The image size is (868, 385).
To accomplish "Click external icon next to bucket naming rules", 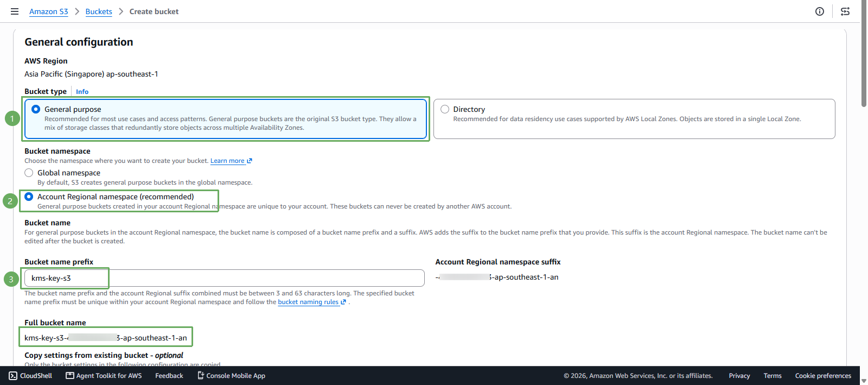I will (x=343, y=302).
